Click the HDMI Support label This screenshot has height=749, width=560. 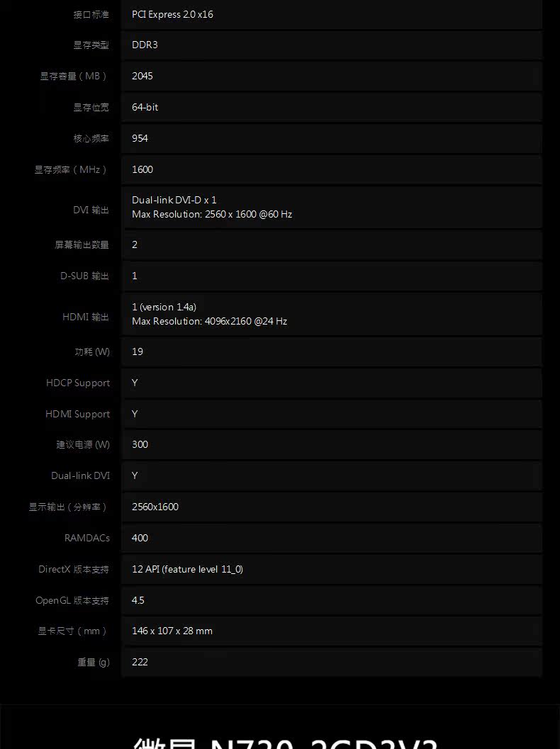77,414
